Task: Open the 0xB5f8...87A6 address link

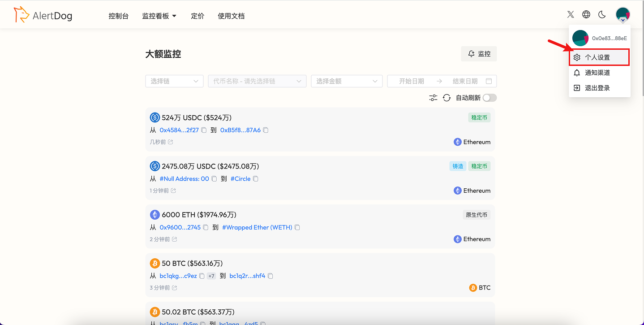Action: coord(239,130)
